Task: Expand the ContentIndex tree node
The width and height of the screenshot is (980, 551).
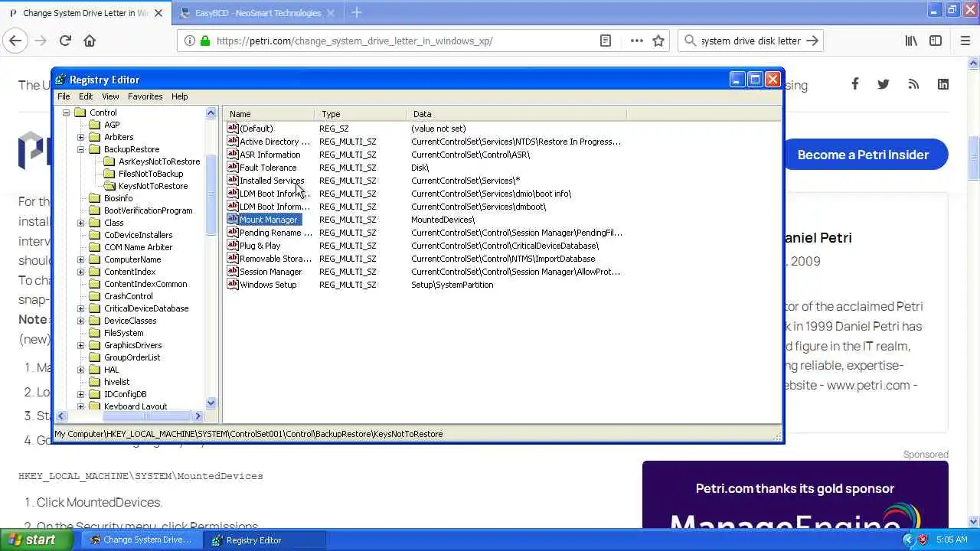Action: coord(80,272)
